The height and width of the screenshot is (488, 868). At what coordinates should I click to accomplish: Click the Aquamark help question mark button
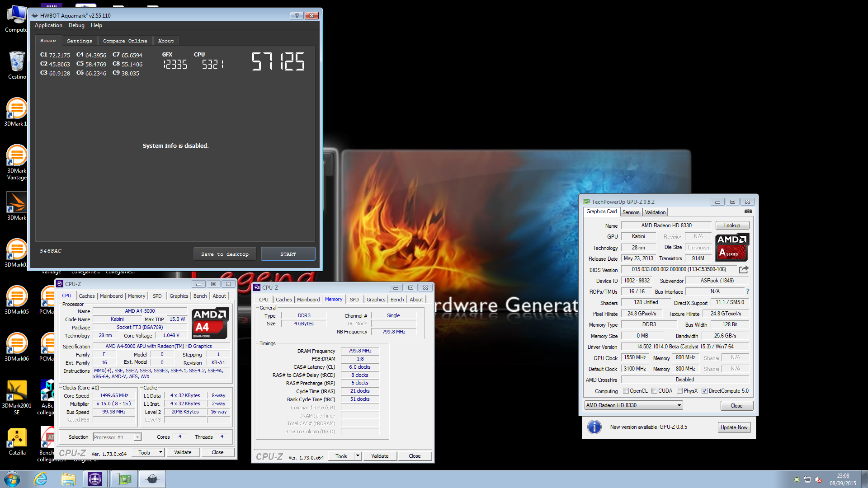tap(297, 15)
